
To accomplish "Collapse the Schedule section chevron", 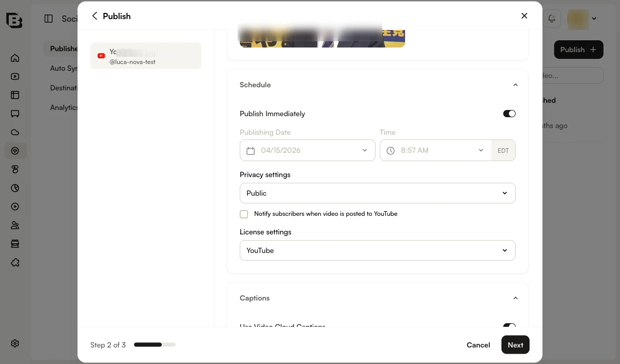I will tap(515, 85).
